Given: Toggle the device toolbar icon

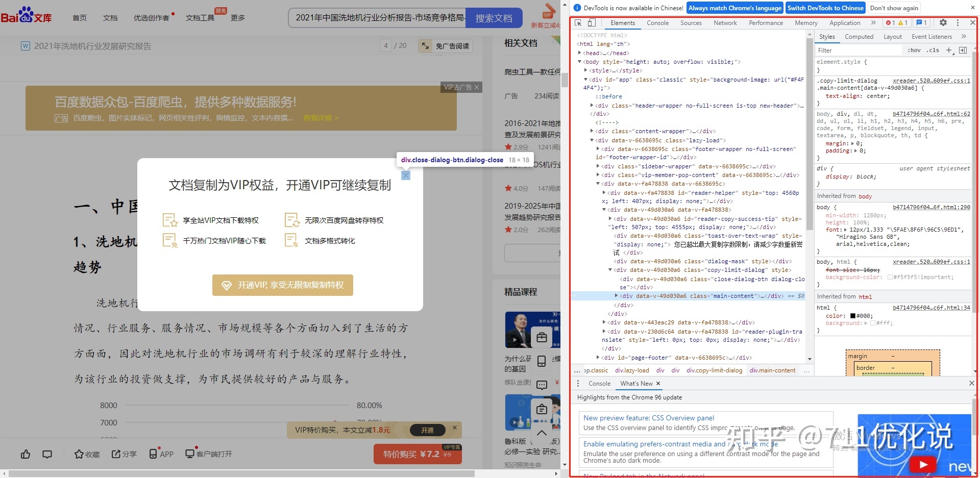Looking at the screenshot, I should (x=592, y=23).
